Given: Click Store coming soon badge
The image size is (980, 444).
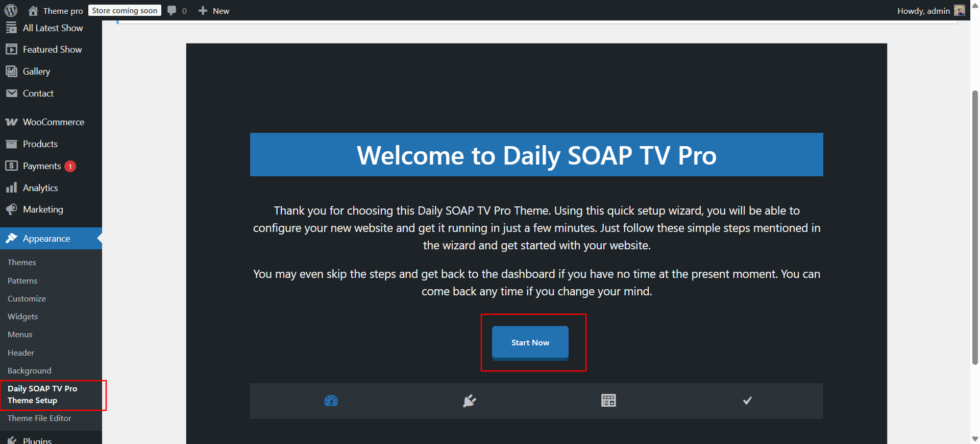Looking at the screenshot, I should point(125,10).
